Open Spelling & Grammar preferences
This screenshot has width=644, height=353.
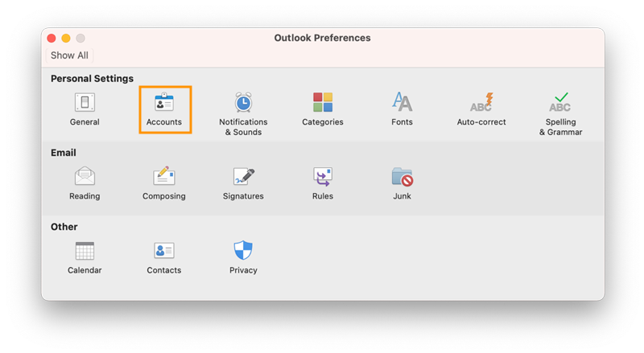tap(560, 114)
